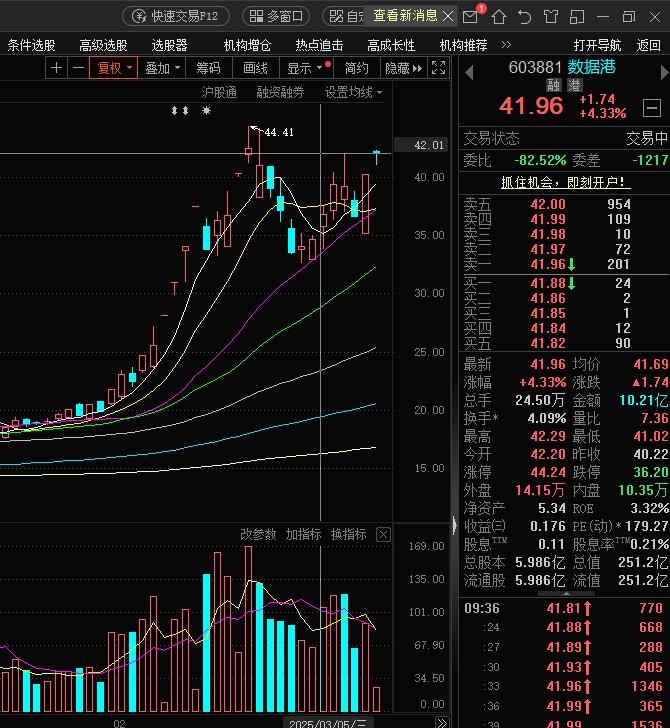The width and height of the screenshot is (670, 728).
Task: Click the panel splitter collapse handle
Action: pos(455,525)
